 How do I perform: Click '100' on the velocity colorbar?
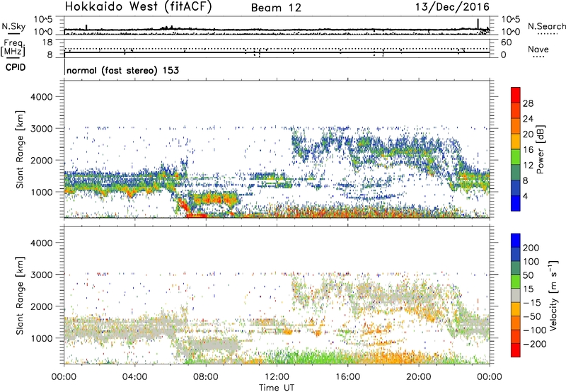point(531,261)
